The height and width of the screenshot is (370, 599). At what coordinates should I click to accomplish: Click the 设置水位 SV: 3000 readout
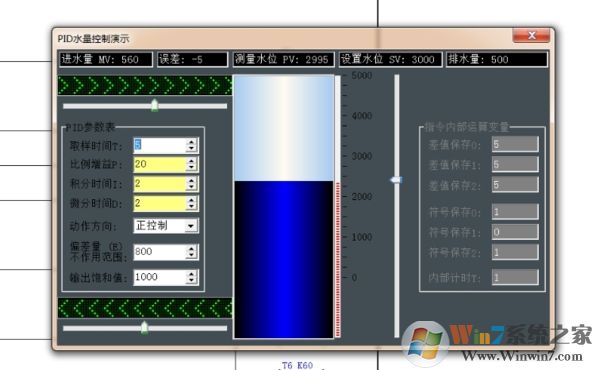[x=390, y=59]
